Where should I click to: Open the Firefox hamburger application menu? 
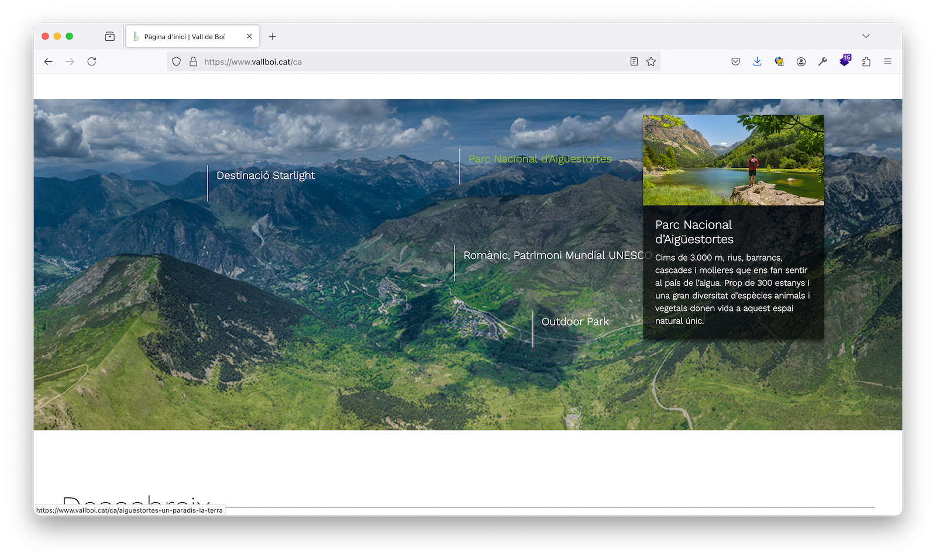tap(887, 61)
